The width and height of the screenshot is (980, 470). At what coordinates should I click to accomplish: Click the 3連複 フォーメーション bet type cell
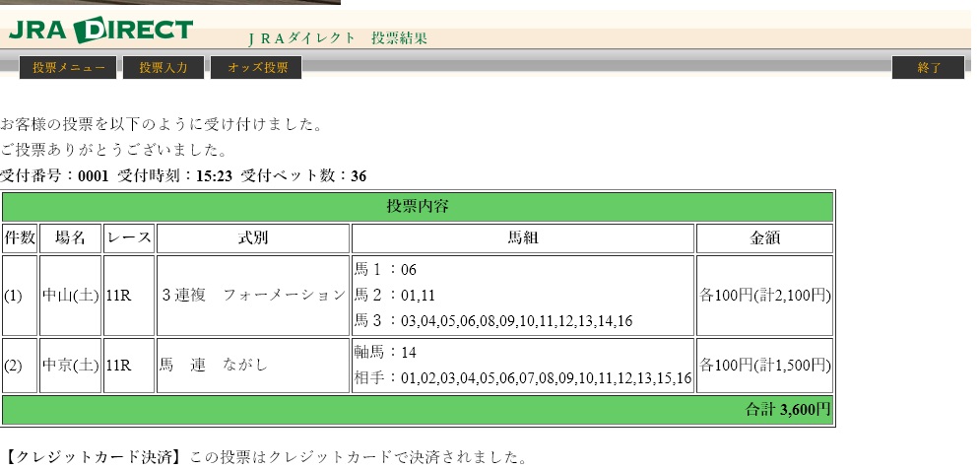click(x=252, y=296)
